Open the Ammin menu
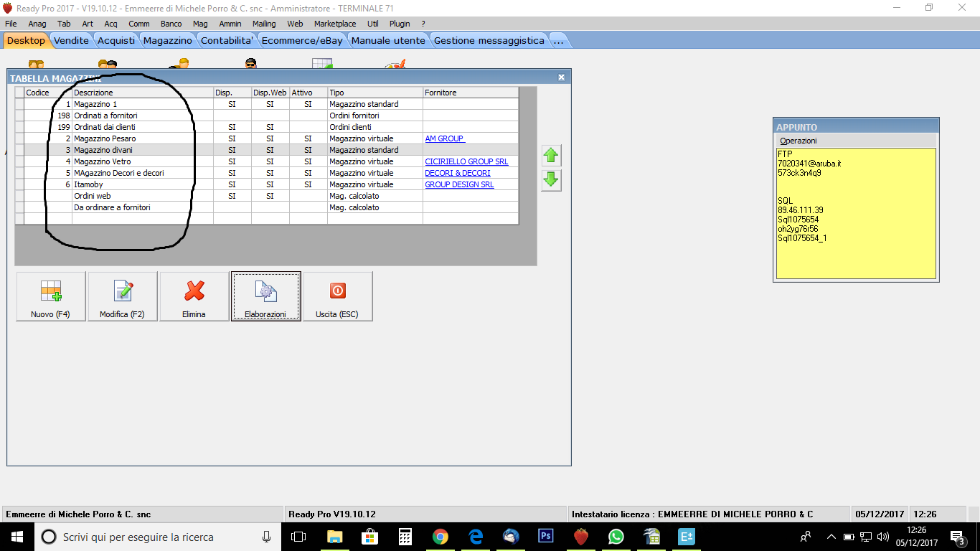This screenshot has height=551, width=980. (230, 24)
